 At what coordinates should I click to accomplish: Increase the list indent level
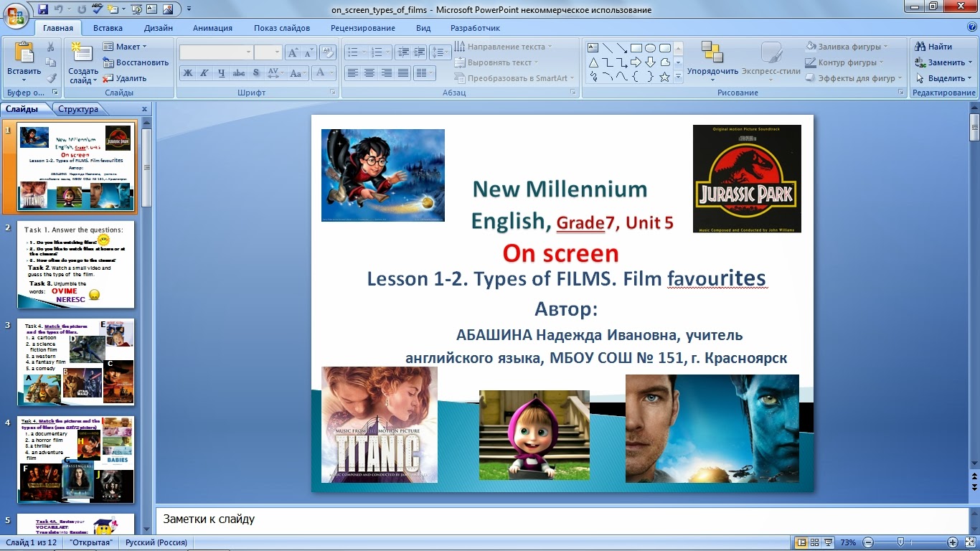(419, 52)
